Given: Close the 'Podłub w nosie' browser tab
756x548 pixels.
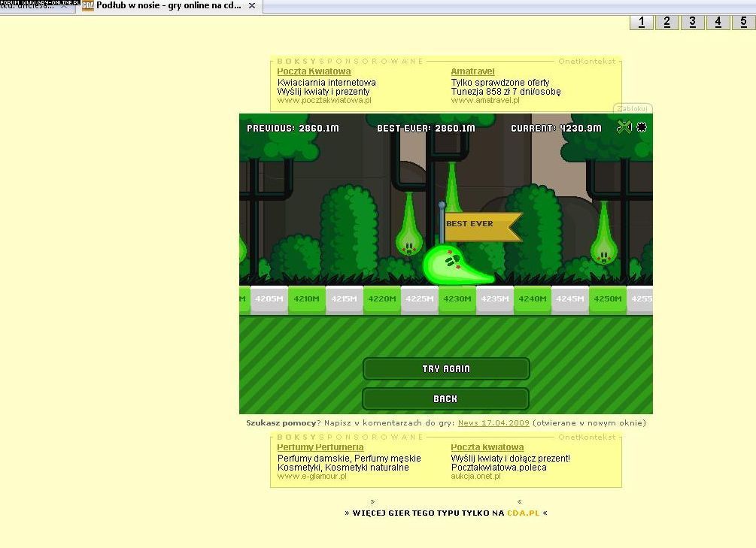Looking at the screenshot, I should point(252,6).
